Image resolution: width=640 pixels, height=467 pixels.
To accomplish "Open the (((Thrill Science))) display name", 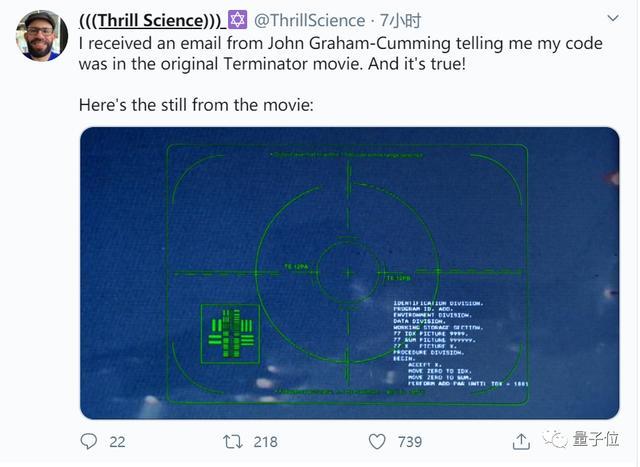I will click(150, 19).
